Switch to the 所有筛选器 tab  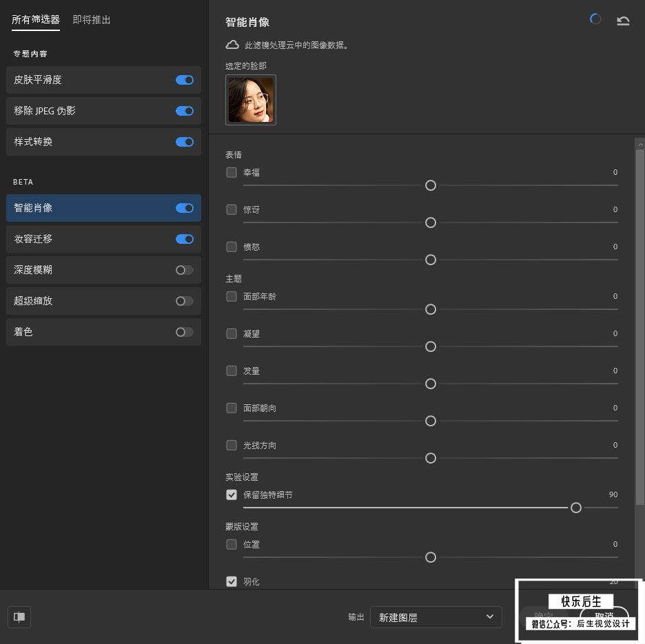pyautogui.click(x=36, y=20)
